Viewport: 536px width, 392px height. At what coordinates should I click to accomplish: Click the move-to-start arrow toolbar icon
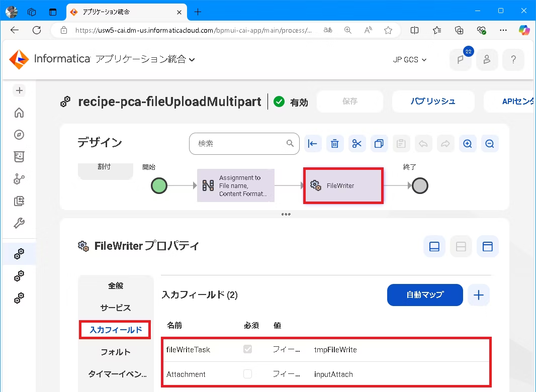(x=312, y=144)
